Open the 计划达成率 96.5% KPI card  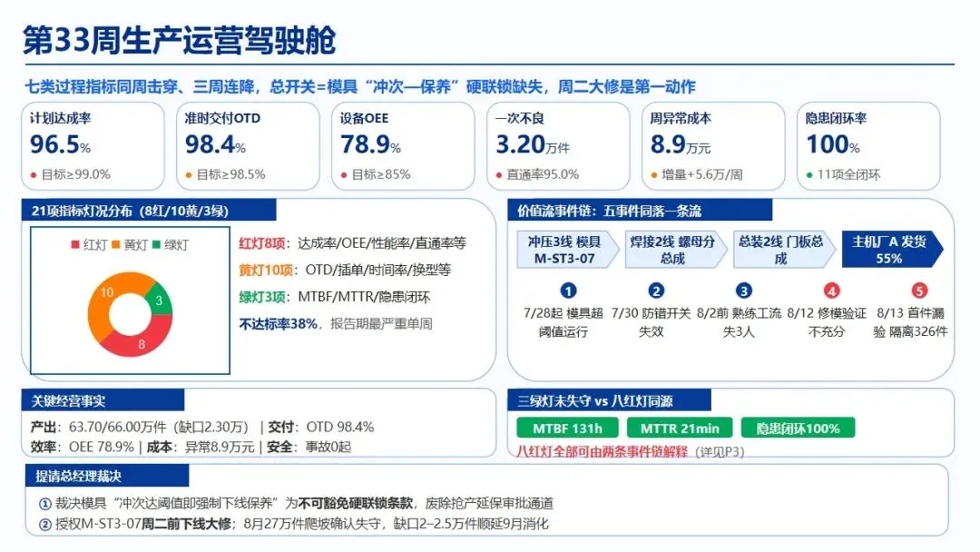[x=93, y=146]
